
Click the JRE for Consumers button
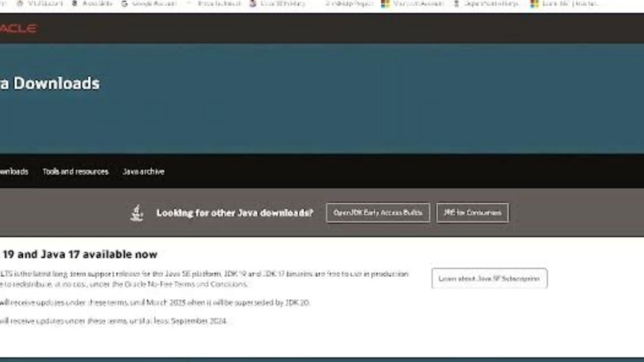[472, 213]
